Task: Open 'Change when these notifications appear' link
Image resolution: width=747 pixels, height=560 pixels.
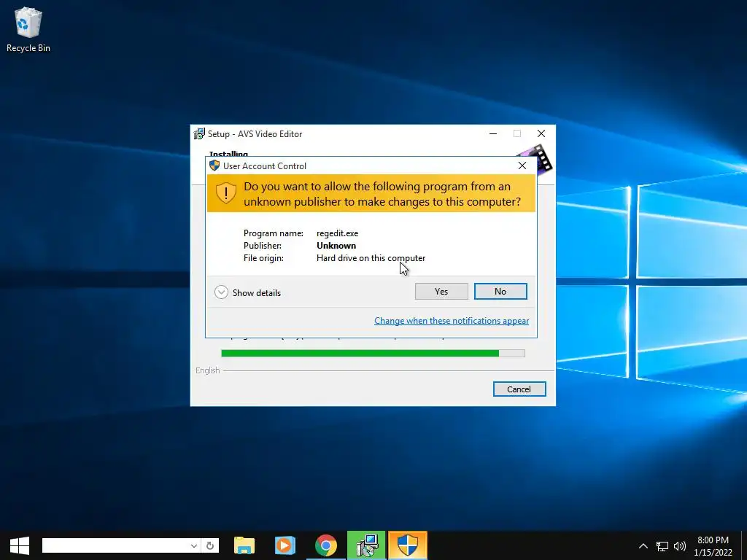Action: (451, 321)
